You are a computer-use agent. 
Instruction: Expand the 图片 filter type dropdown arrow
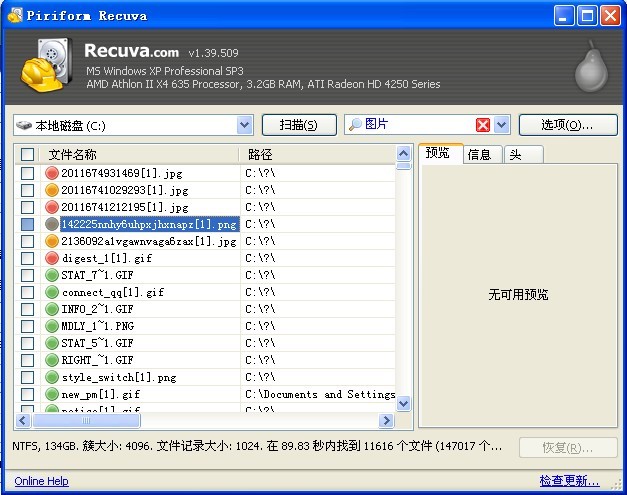tap(502, 125)
